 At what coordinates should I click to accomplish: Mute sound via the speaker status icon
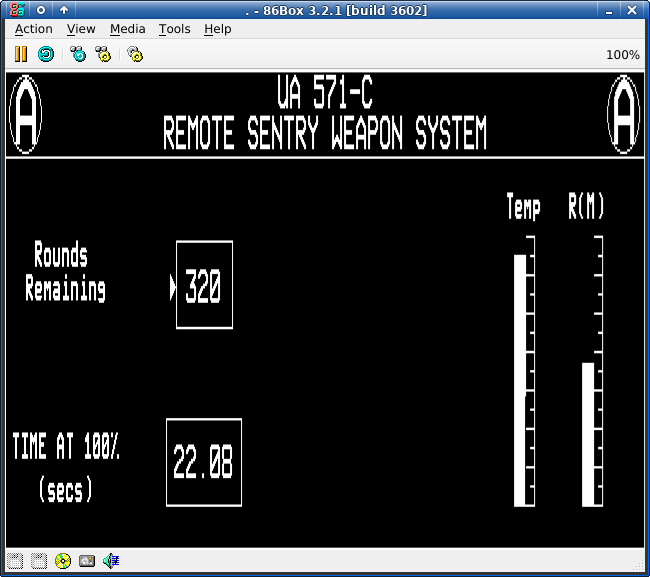pos(111,561)
